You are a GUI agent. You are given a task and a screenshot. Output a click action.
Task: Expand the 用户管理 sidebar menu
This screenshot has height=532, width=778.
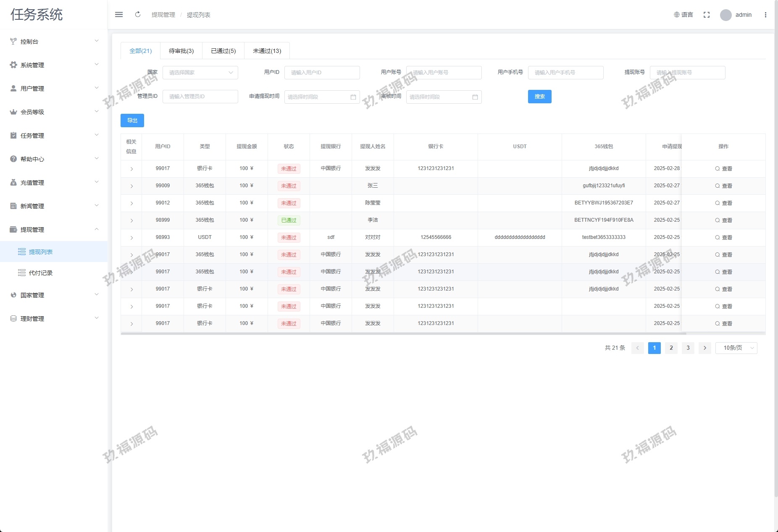click(54, 89)
